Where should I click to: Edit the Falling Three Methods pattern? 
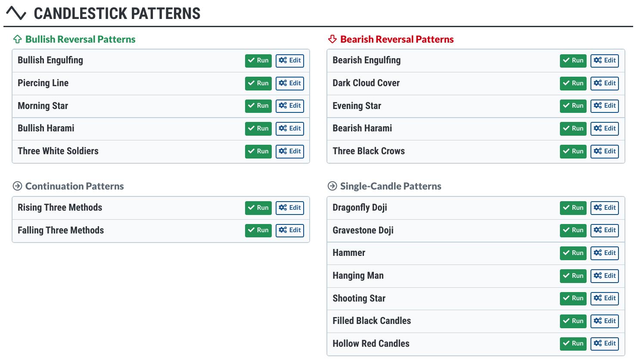(x=290, y=230)
